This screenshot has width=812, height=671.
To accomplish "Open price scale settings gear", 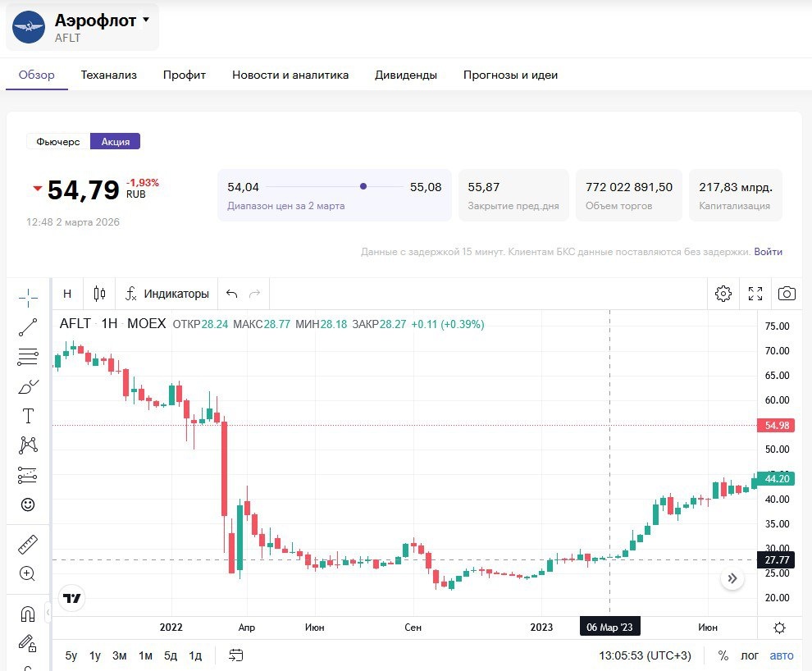I will pyautogui.click(x=779, y=628).
